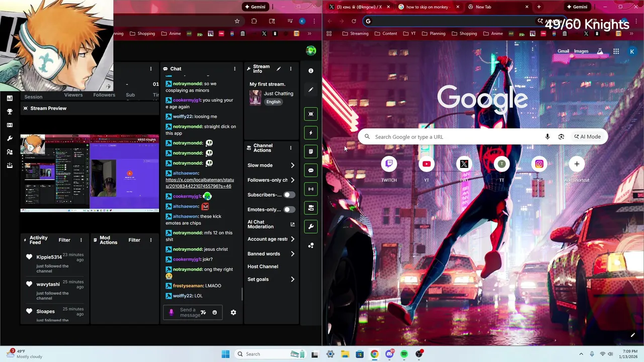Click Add shortcut plus button

tap(577, 164)
